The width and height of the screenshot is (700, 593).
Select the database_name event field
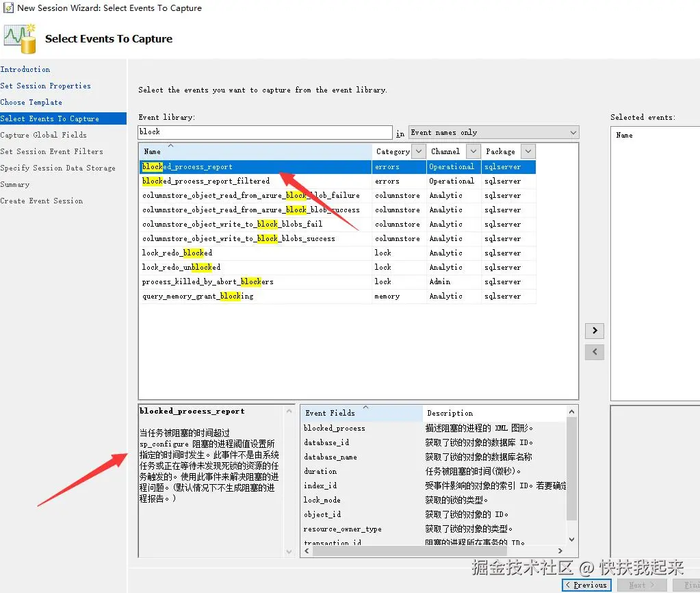(x=330, y=457)
